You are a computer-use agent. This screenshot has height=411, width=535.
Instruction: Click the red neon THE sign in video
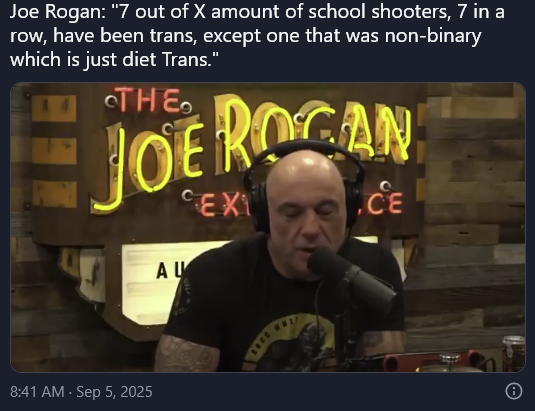(148, 101)
